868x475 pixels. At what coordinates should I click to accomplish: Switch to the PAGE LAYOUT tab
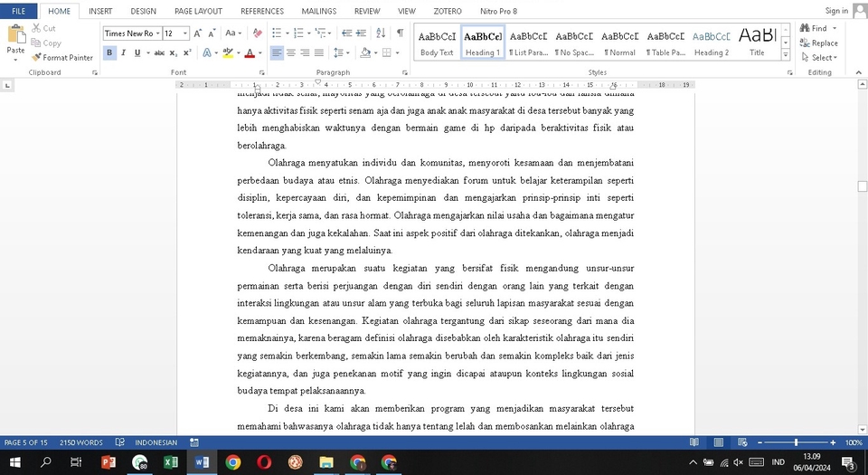coord(198,11)
